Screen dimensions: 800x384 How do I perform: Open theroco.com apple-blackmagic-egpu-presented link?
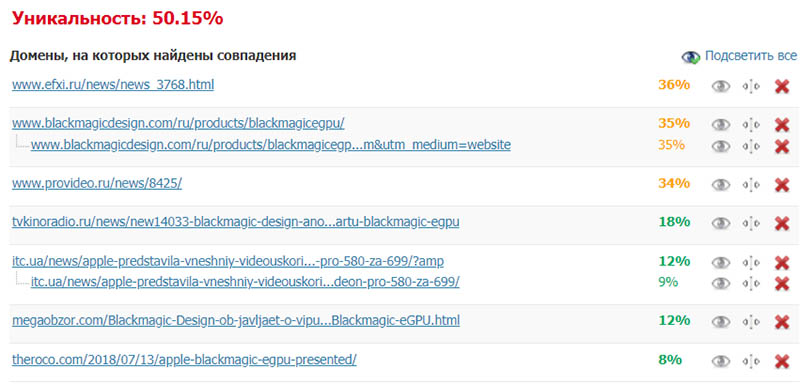point(184,360)
